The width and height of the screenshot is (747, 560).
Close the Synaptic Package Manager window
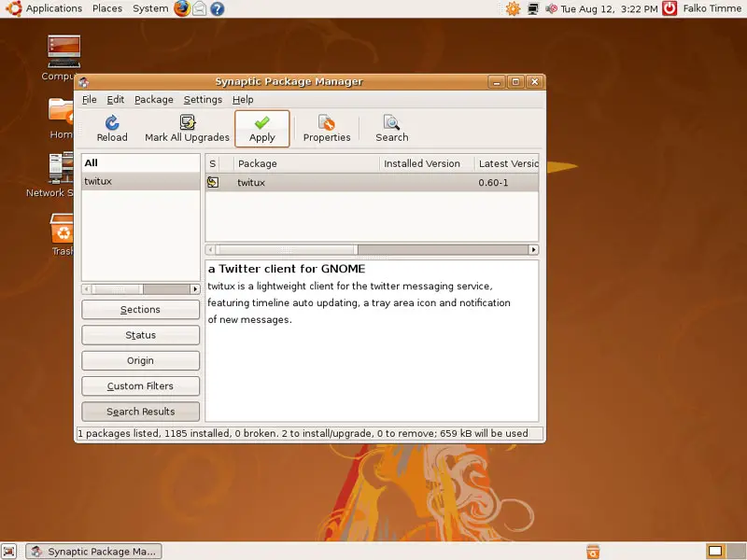[x=534, y=82]
